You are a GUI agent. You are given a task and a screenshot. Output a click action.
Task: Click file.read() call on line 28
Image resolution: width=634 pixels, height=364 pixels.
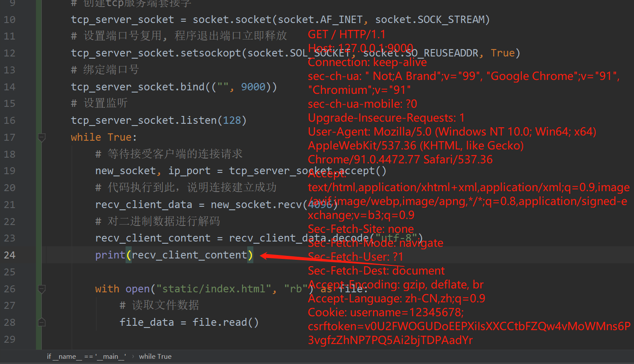click(x=226, y=322)
